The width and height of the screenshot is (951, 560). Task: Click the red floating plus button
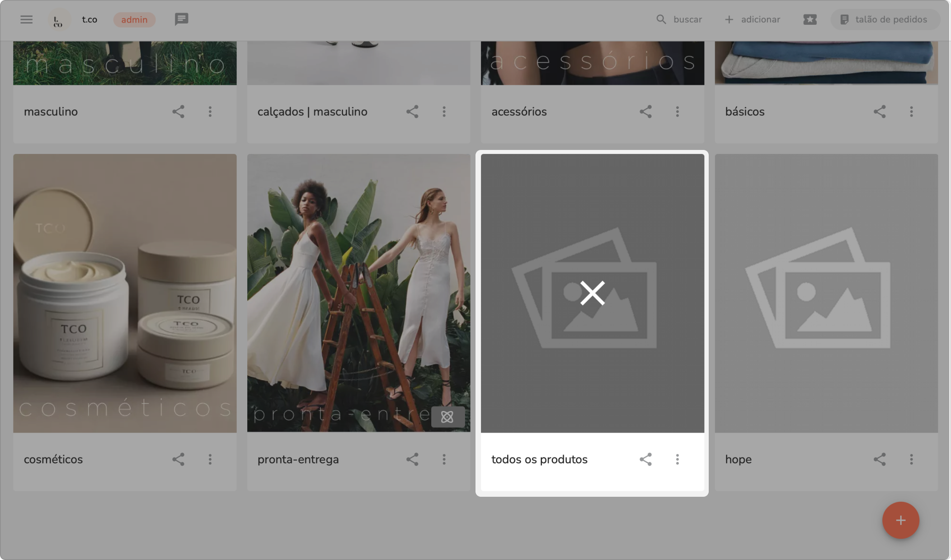900,520
